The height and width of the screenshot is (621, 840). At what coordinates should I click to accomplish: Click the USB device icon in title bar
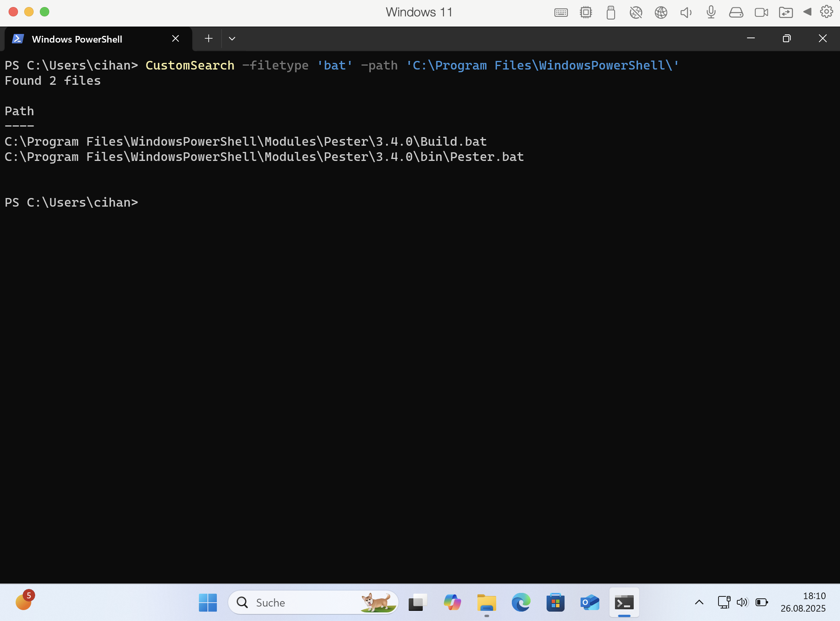point(611,12)
